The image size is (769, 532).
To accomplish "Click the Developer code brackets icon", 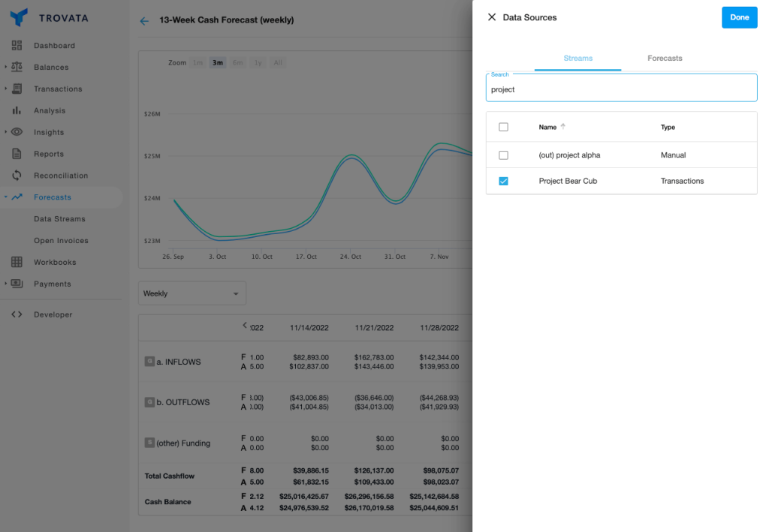I will [17, 314].
